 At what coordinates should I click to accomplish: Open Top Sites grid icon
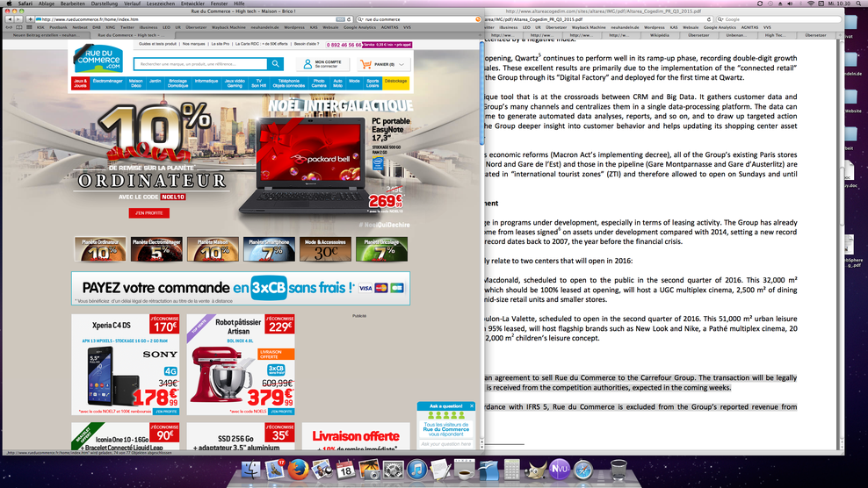pyautogui.click(x=29, y=27)
